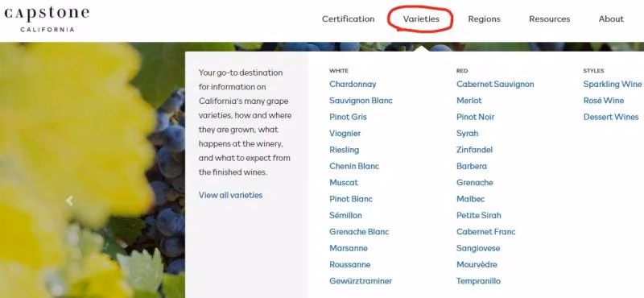Viewport: 644px width, 298px height.
Task: Expand the About navigation item
Action: pos(611,19)
